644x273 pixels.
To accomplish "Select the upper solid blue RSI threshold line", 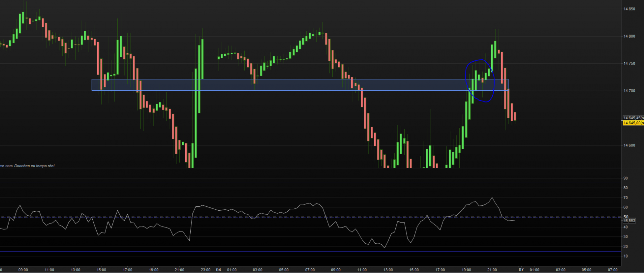I will [311, 183].
